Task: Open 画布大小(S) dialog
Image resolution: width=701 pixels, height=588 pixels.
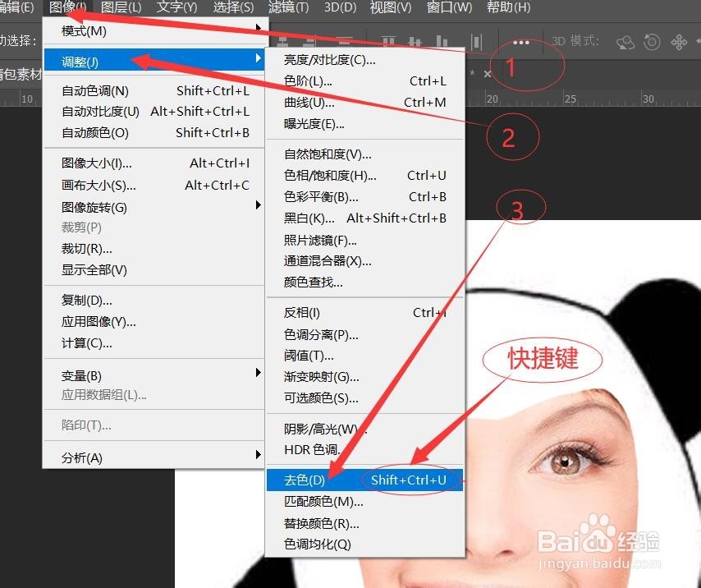Action: pyautogui.click(x=154, y=185)
